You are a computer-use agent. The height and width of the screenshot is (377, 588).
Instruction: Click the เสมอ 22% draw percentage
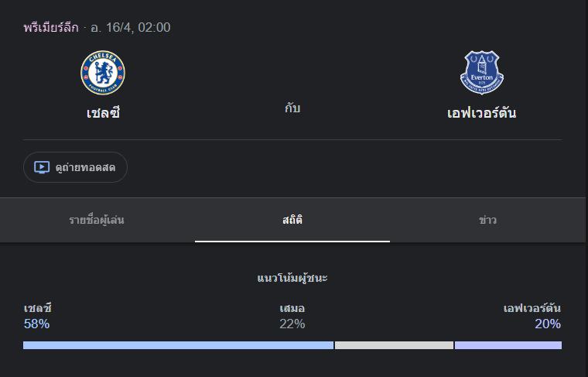[292, 324]
